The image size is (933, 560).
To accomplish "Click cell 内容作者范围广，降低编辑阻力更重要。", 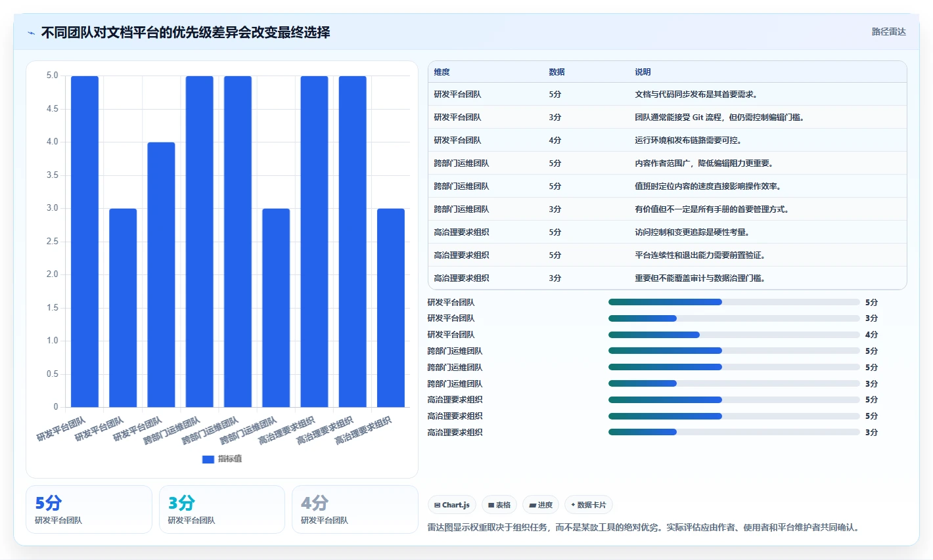I will (x=704, y=163).
